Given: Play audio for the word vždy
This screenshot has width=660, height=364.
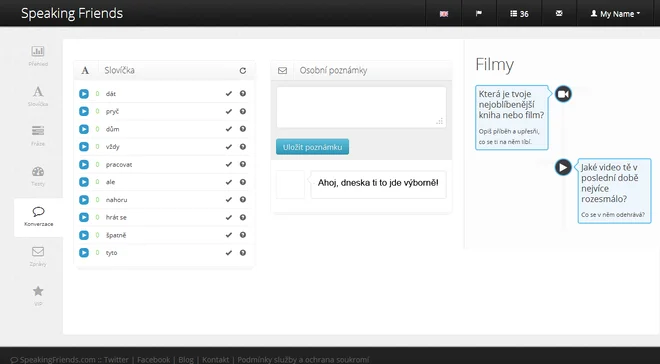Looking at the screenshot, I should coord(84,147).
